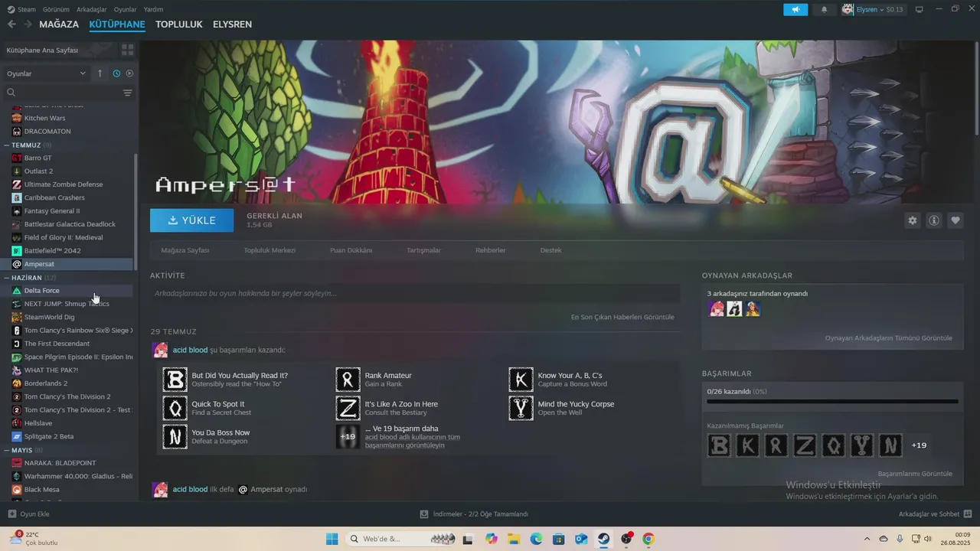Image resolution: width=980 pixels, height=551 pixels.
Task: Open the announcements megaphone button
Action: coord(795,9)
